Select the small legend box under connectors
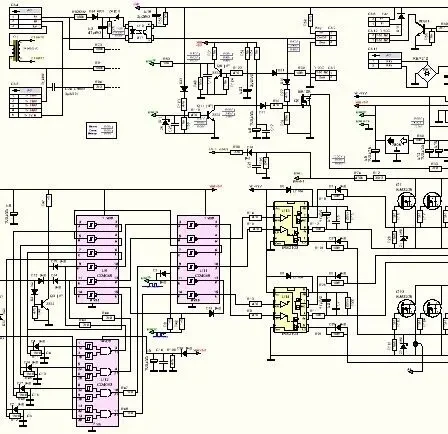 (x=101, y=131)
